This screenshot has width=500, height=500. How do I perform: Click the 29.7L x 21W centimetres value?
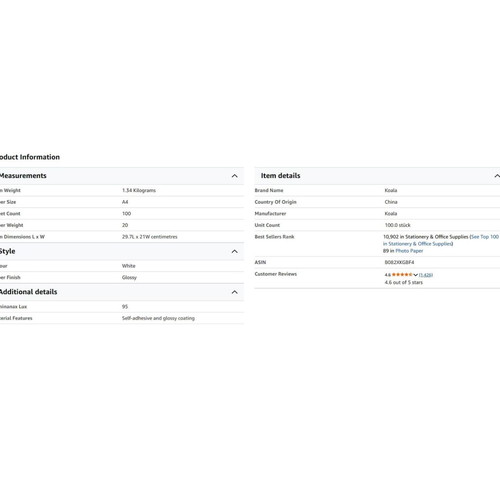(x=150, y=237)
